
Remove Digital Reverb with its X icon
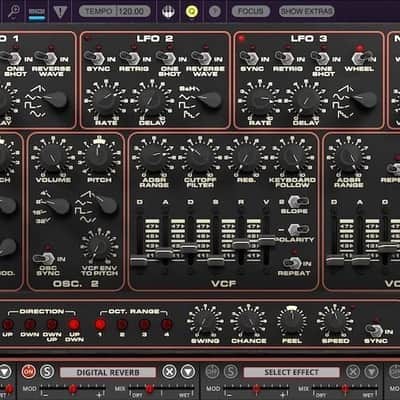point(169,371)
